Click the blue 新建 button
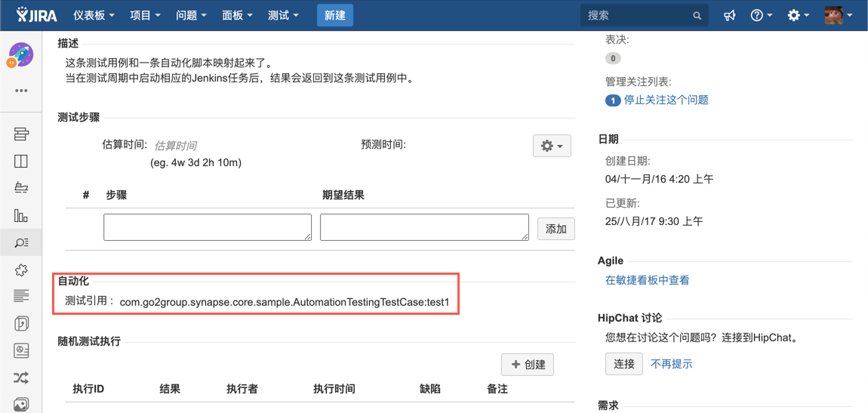This screenshot has height=413, width=868. click(335, 15)
